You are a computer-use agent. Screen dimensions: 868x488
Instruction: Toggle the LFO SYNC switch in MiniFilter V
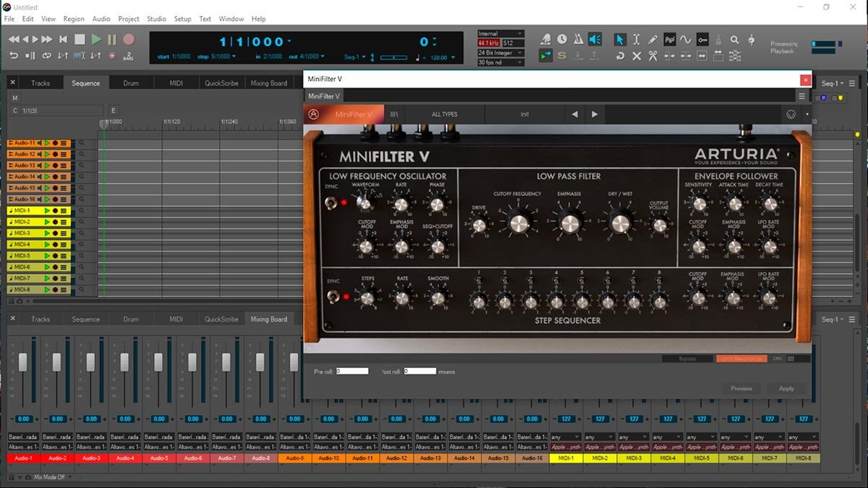tap(331, 202)
